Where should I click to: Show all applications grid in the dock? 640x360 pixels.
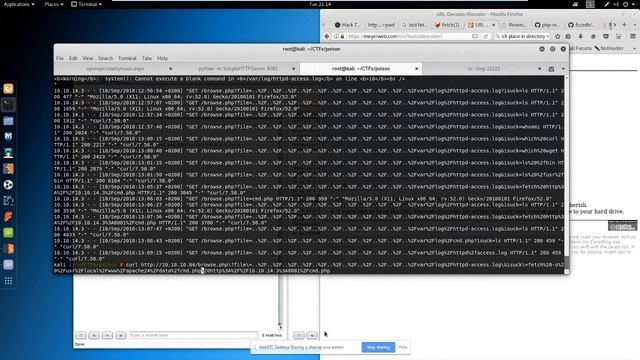pos(8,281)
